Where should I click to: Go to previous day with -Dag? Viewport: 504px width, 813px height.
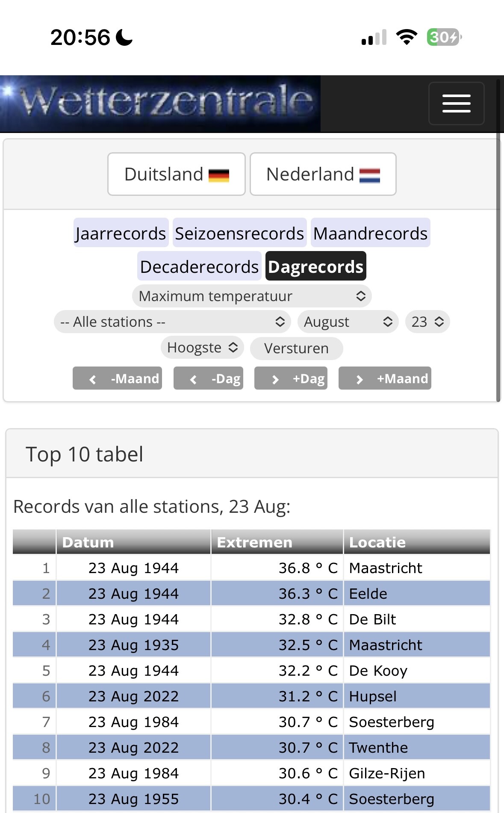click(x=208, y=378)
